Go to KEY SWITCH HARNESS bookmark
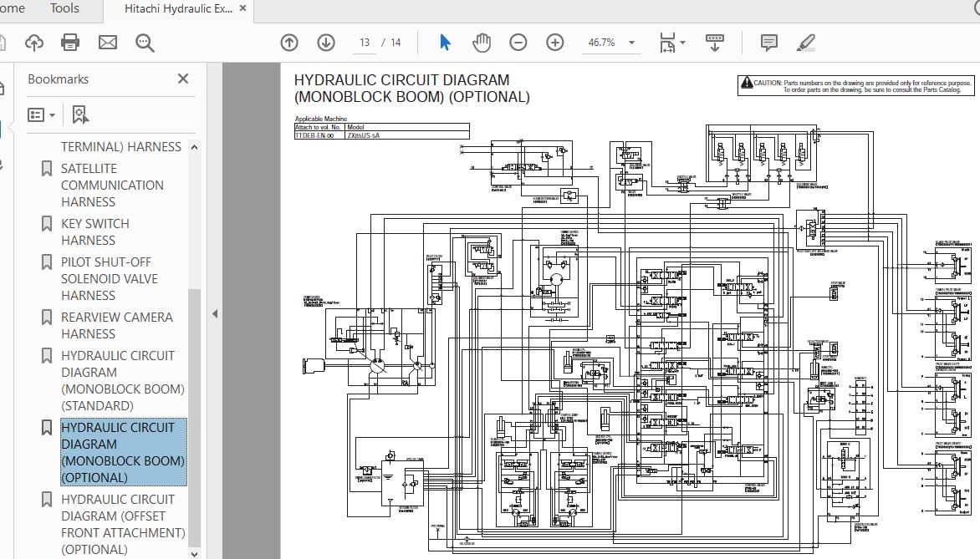980x559 pixels. tap(94, 231)
